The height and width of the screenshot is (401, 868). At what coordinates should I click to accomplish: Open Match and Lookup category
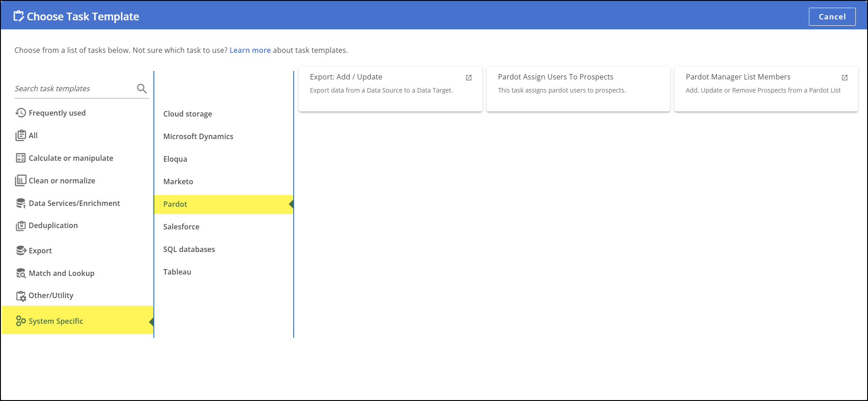click(61, 273)
